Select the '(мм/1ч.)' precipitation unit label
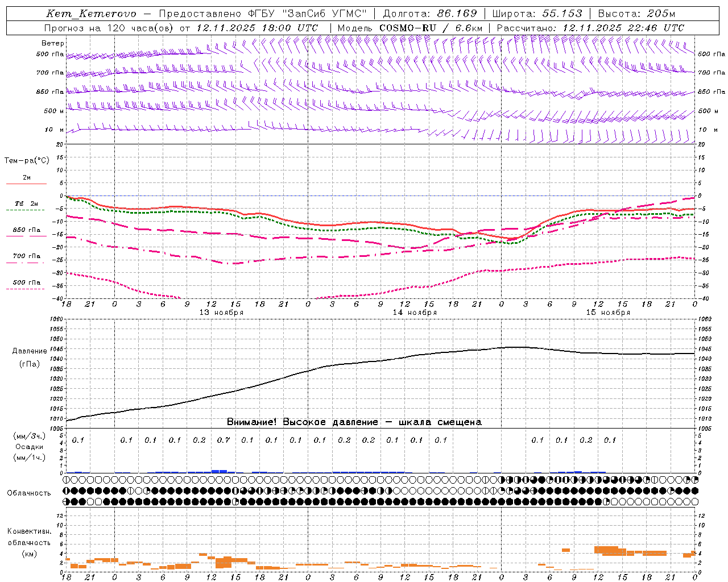 click(29, 458)
